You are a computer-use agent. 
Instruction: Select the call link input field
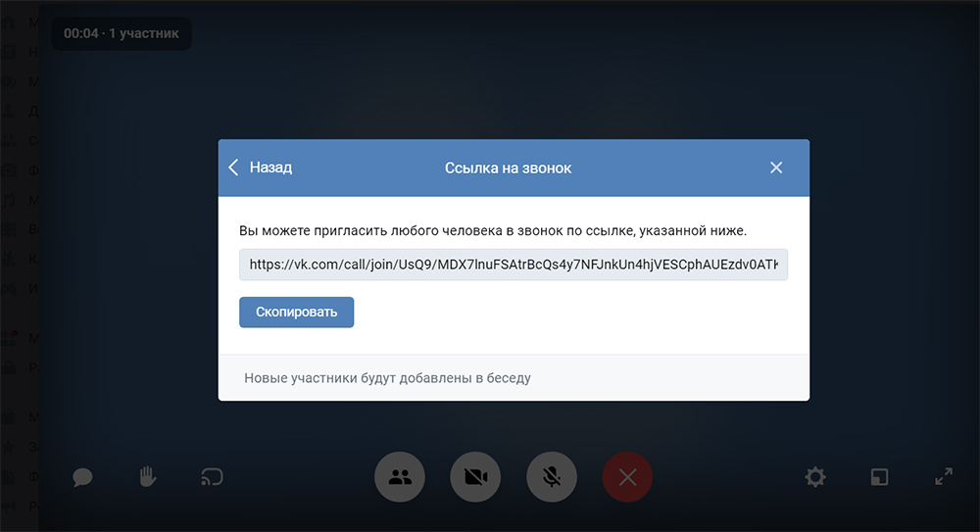point(514,265)
